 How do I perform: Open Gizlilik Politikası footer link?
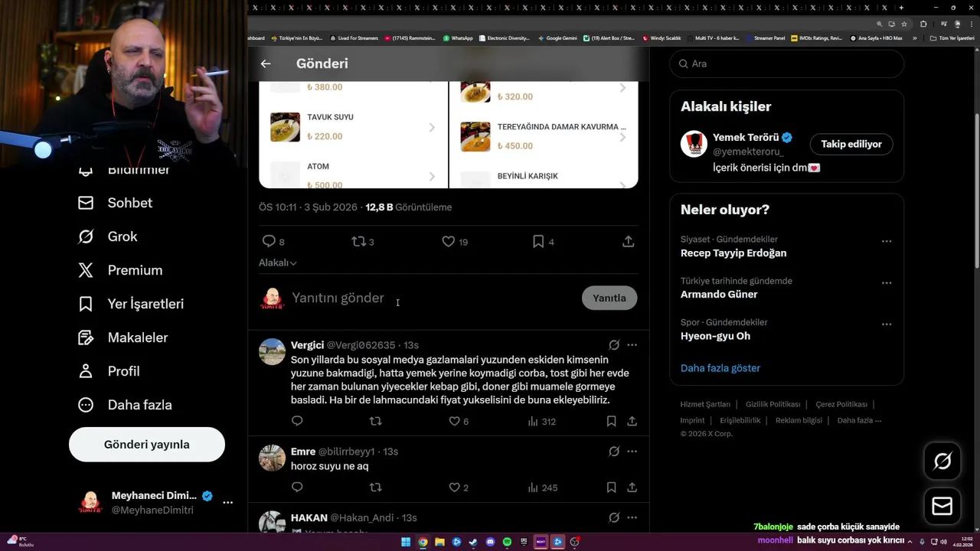click(x=773, y=404)
